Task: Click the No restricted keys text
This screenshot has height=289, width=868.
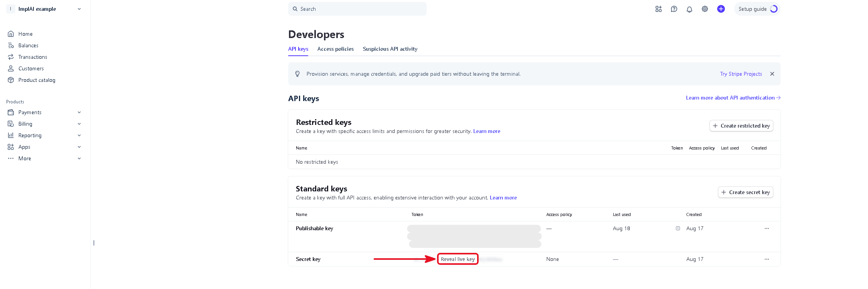Action: [x=317, y=162]
